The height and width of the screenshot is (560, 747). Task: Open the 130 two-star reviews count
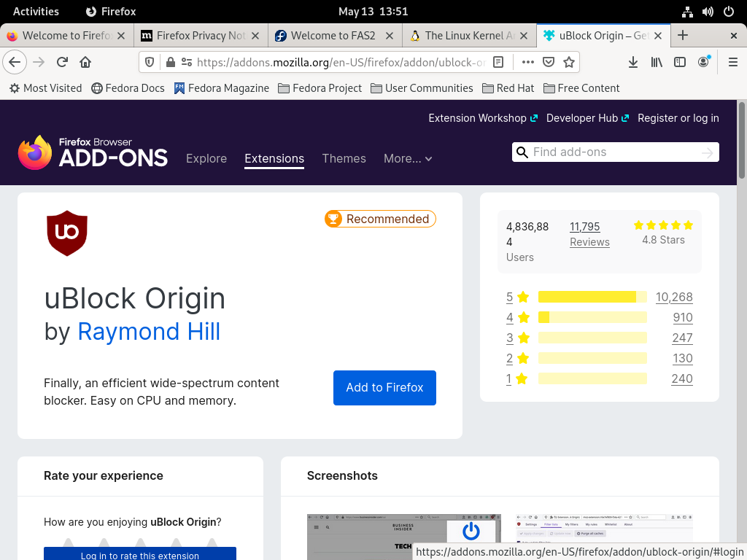683,358
